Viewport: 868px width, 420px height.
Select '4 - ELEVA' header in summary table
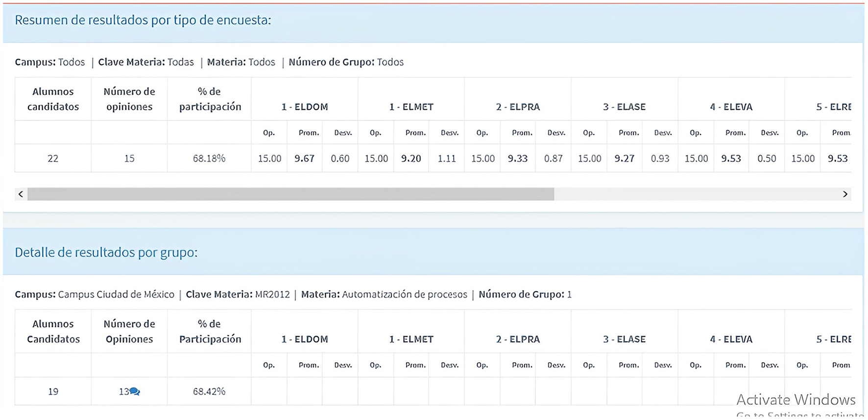point(731,107)
